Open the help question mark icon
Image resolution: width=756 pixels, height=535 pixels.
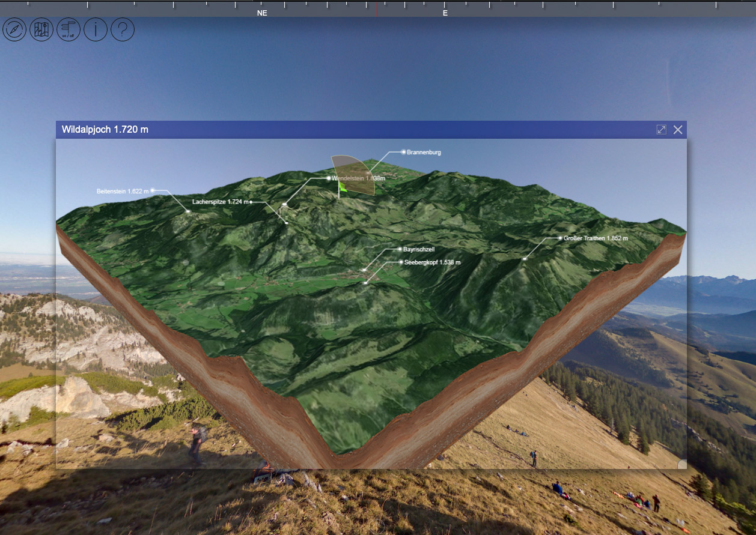122,29
